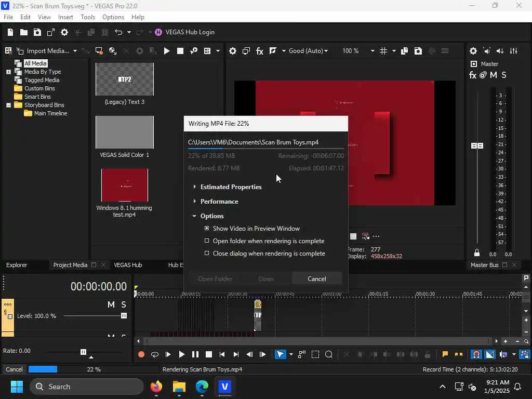
Task: Open the preview zoom 100 % dropdown
Action: 372,51
